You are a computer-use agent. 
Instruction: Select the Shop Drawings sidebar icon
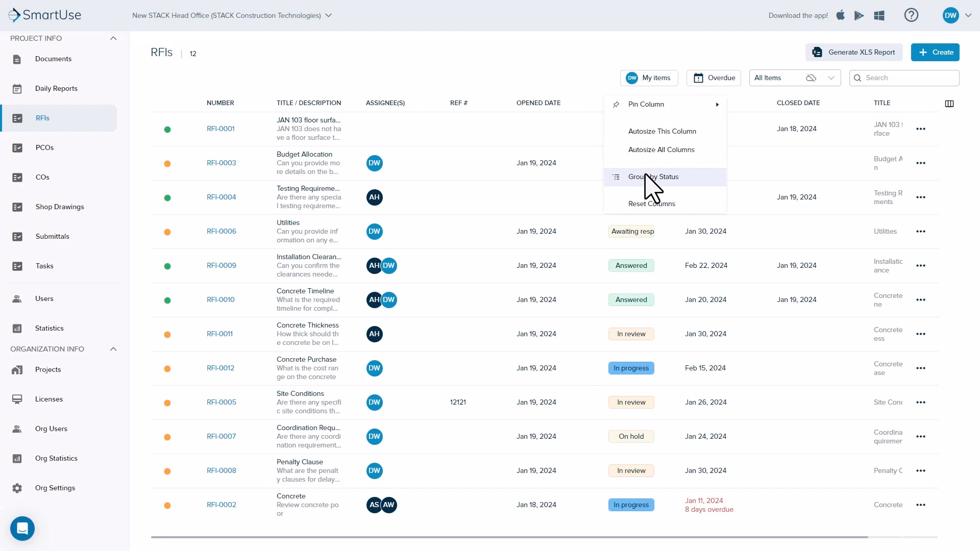[18, 207]
